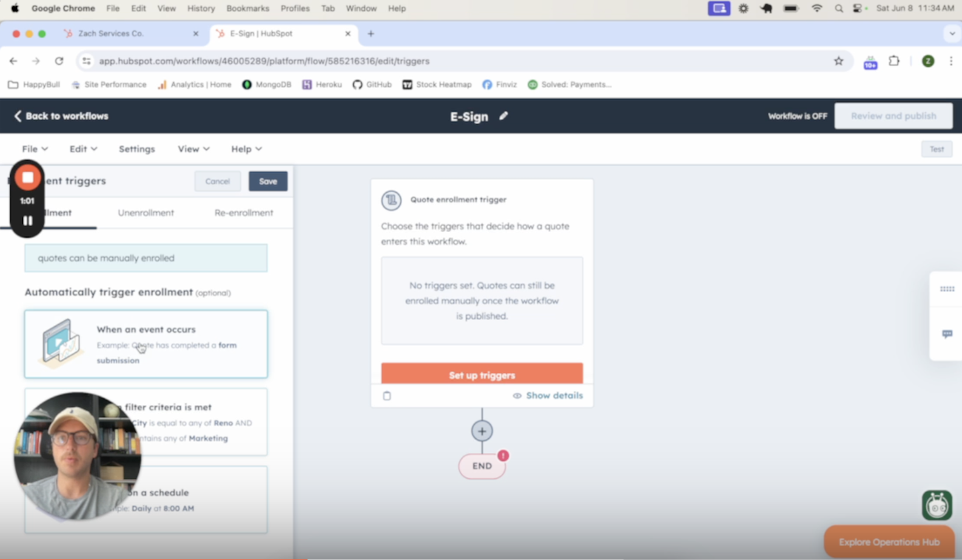Viewport: 962px width, 560px height.
Task: Open the GitHub bookmark
Action: pyautogui.click(x=372, y=84)
